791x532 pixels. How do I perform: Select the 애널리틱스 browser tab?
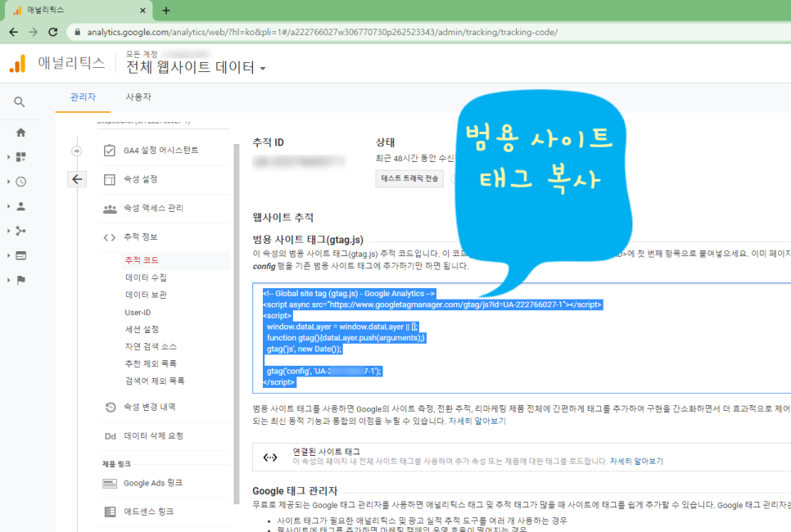coord(78,10)
